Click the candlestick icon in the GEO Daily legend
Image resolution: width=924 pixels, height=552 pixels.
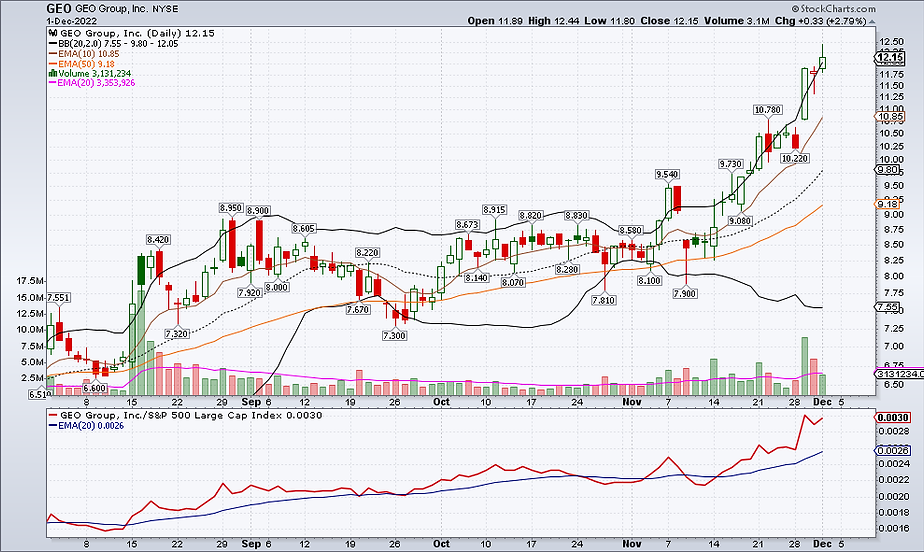pos(52,34)
